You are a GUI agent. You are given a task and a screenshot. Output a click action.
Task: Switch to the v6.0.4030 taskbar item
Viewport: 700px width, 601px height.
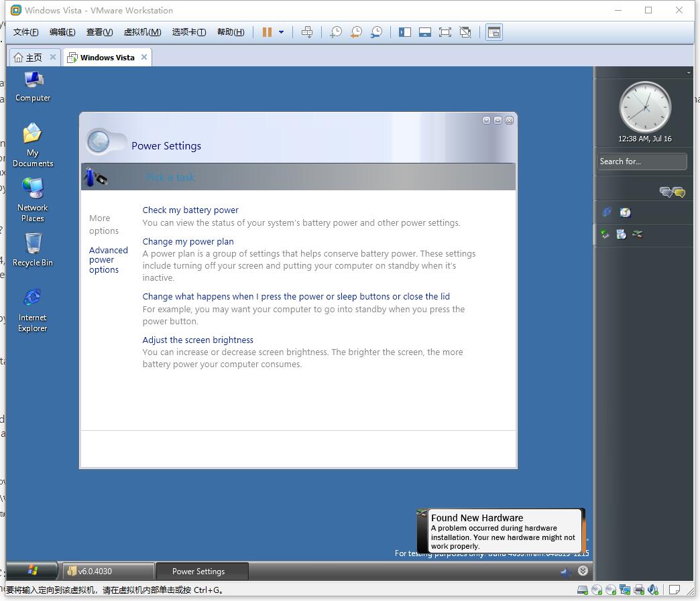[x=107, y=571]
